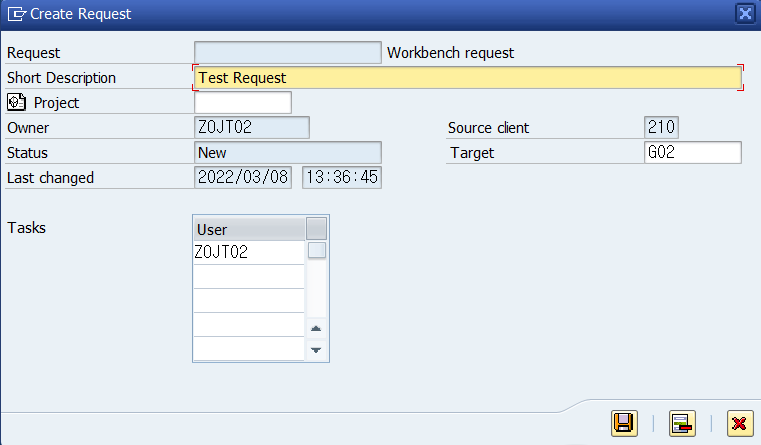Click the delete row icon at bottom

[x=682, y=423]
